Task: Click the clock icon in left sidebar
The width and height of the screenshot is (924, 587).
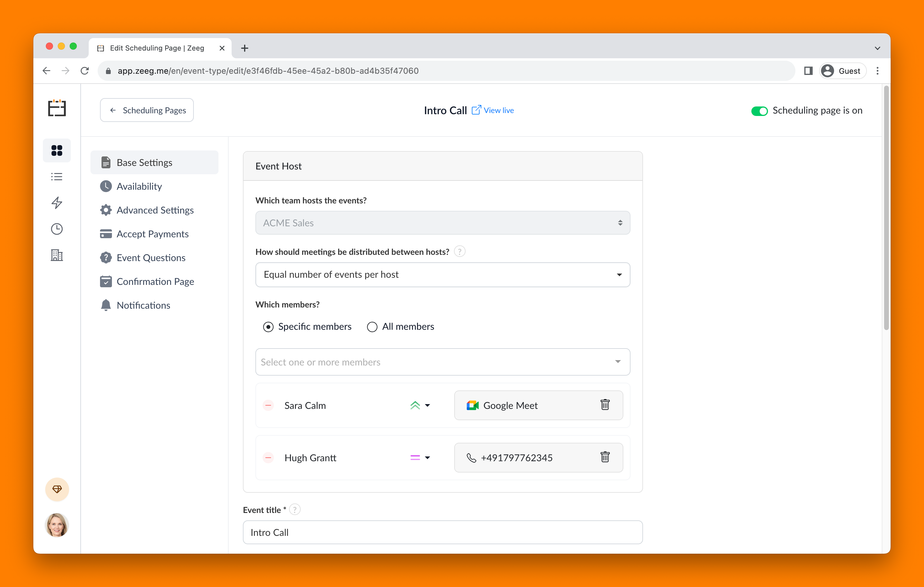Action: click(57, 229)
